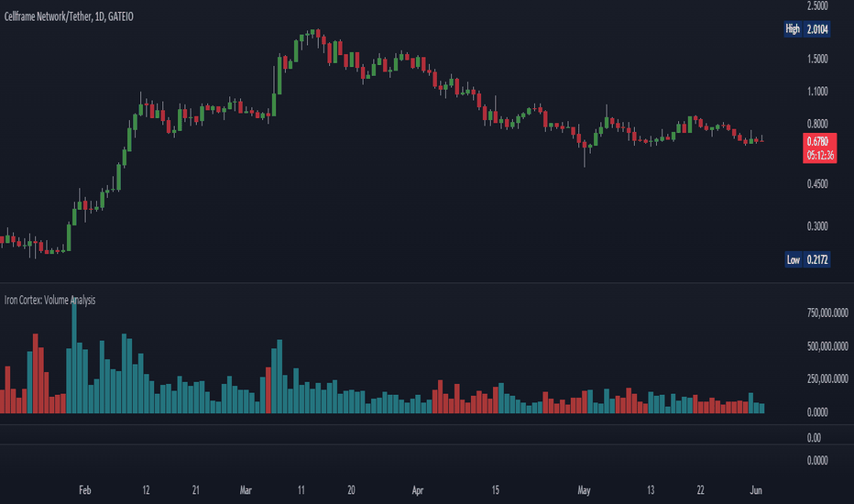Select the High 2.0104 price label
Screen dimensions: 854x504
tap(807, 29)
